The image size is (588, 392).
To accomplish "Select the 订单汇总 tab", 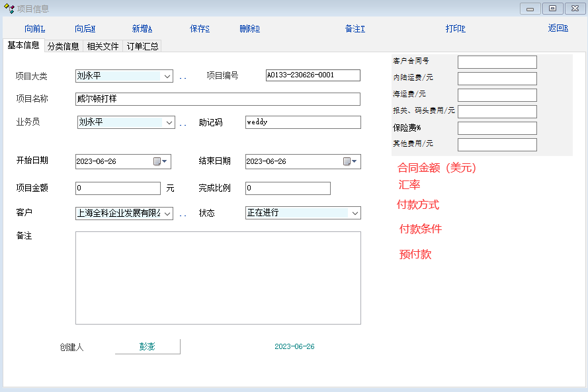I will point(142,46).
